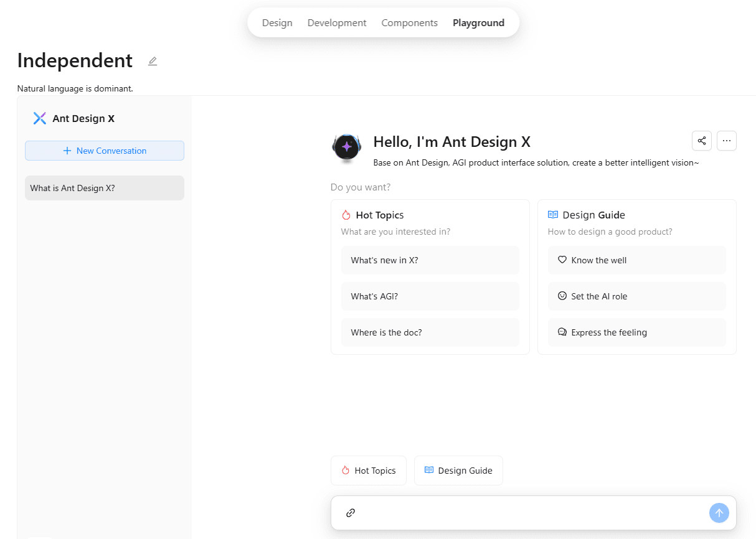Select the 'Express the feeling' prompt
Screen dimensions: 756x539
[637, 332]
